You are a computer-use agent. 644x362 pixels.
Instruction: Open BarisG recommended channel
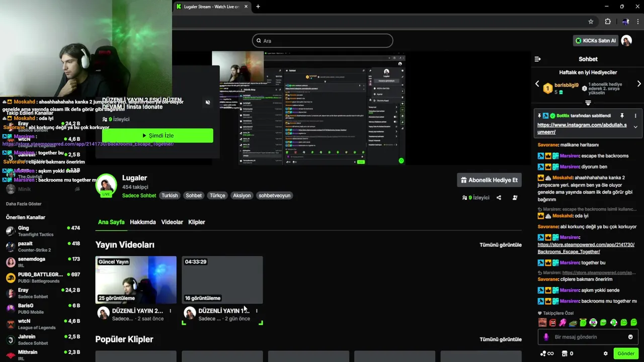click(x=43, y=308)
